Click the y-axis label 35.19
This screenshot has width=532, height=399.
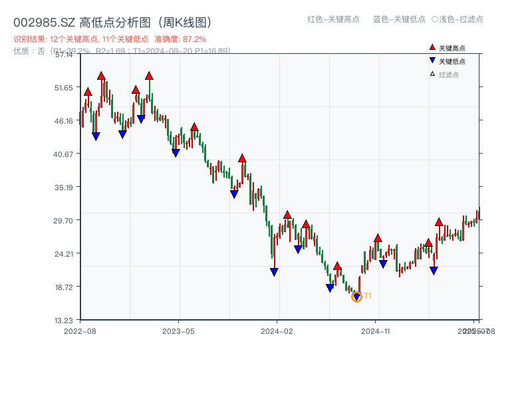64,188
